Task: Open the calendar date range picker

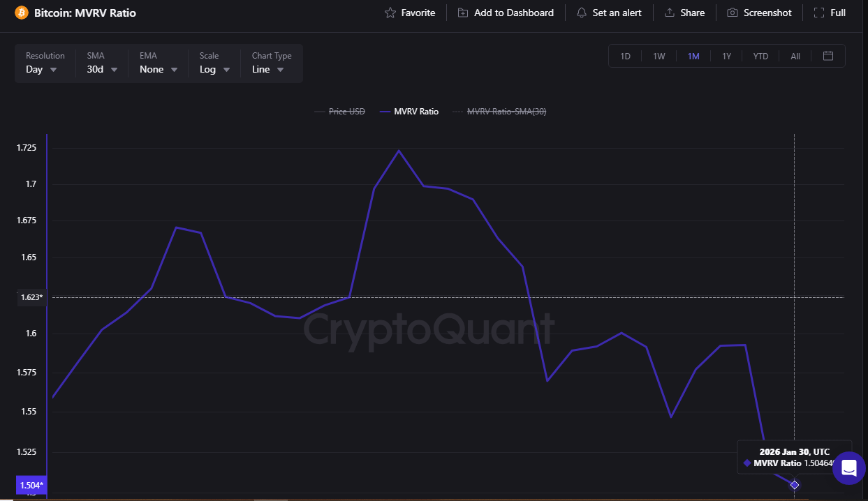Action: pos(828,56)
